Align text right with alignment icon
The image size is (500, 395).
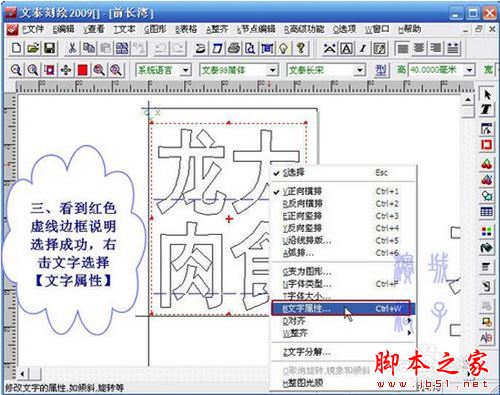(436, 49)
